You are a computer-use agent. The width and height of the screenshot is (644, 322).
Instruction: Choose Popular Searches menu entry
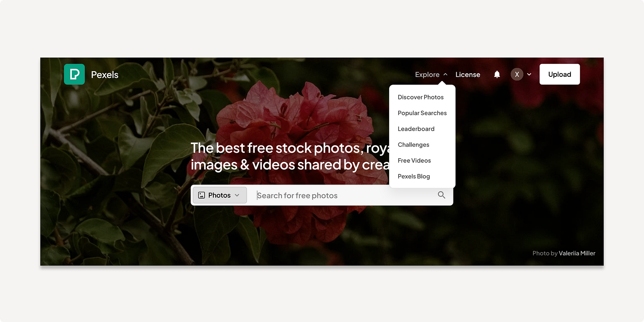click(422, 113)
